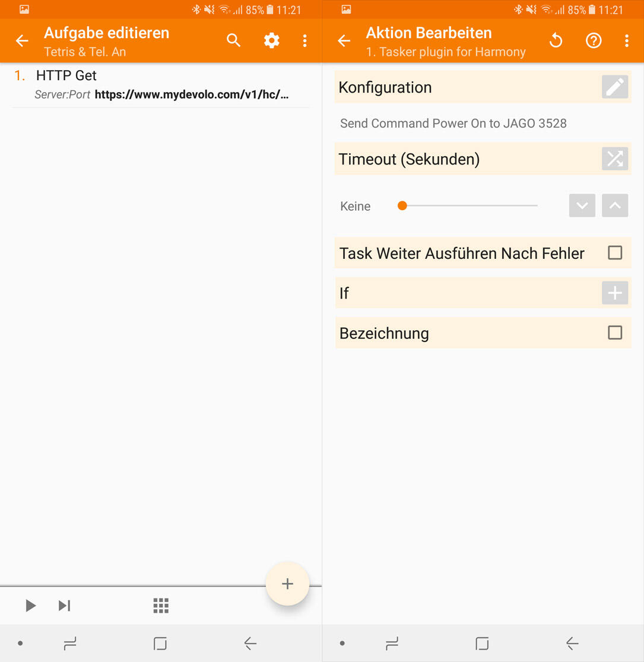
Task: Tap the shuffle icon next to Timeout
Action: pyautogui.click(x=615, y=159)
